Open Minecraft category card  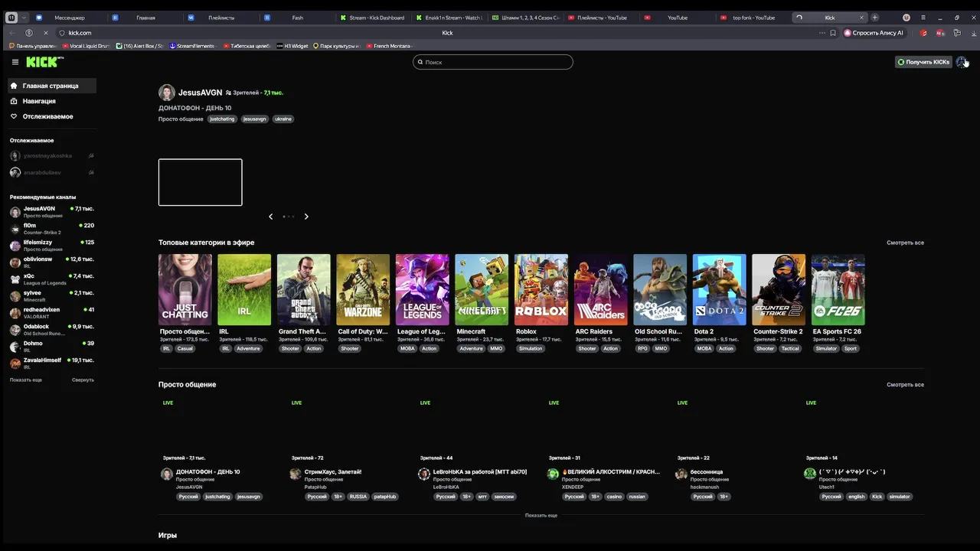[x=482, y=289]
